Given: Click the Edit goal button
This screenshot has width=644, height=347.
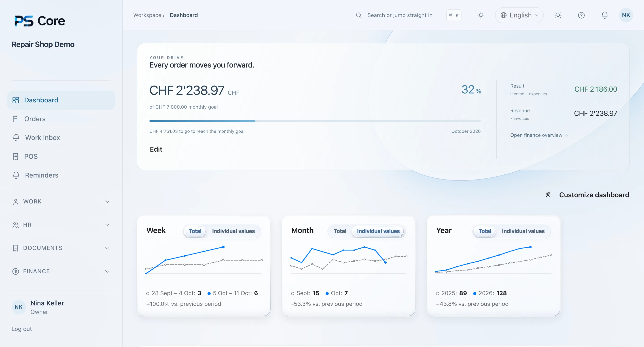Looking at the screenshot, I should point(156,149).
